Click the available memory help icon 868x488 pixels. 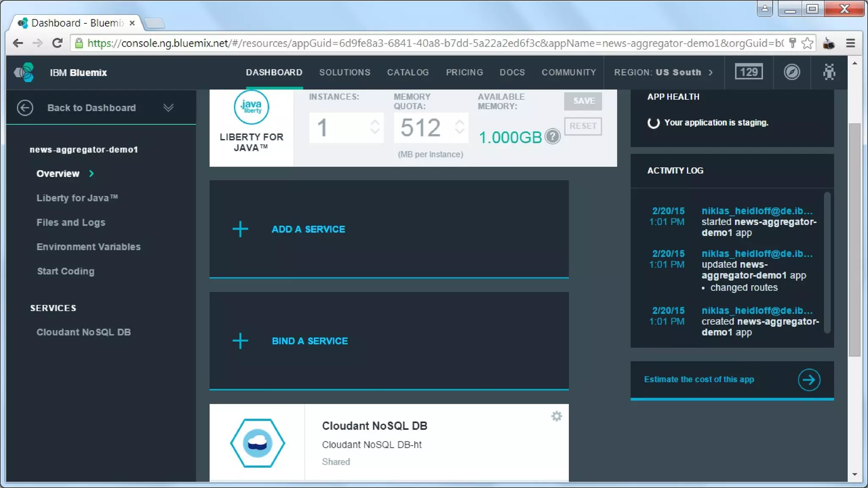(552, 136)
